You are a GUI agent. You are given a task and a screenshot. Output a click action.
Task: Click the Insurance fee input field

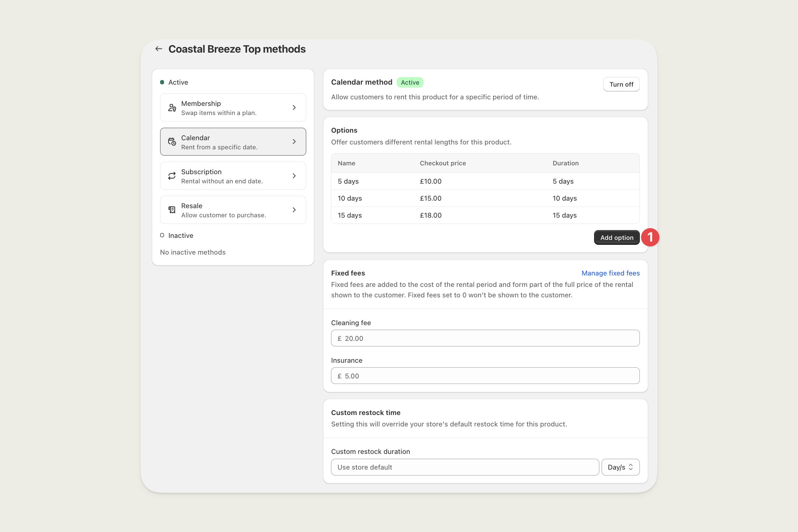(x=485, y=376)
